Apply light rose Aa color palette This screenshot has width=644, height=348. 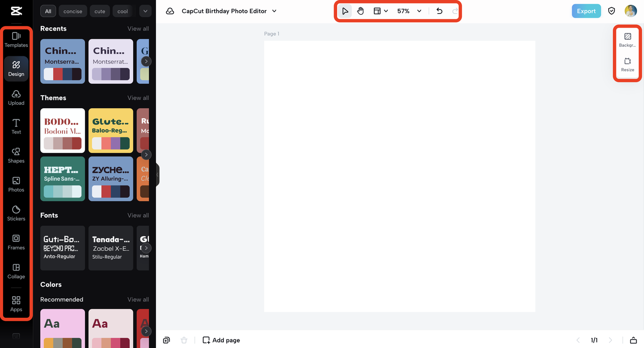point(111,328)
